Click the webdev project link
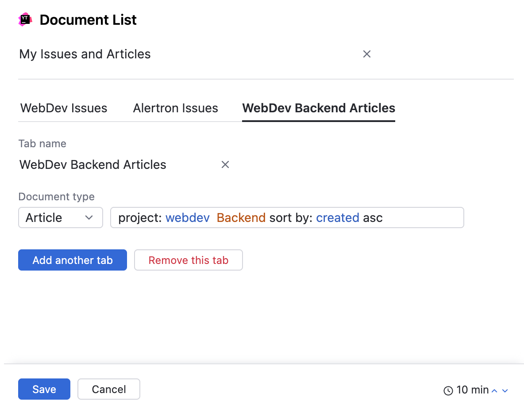 click(187, 218)
